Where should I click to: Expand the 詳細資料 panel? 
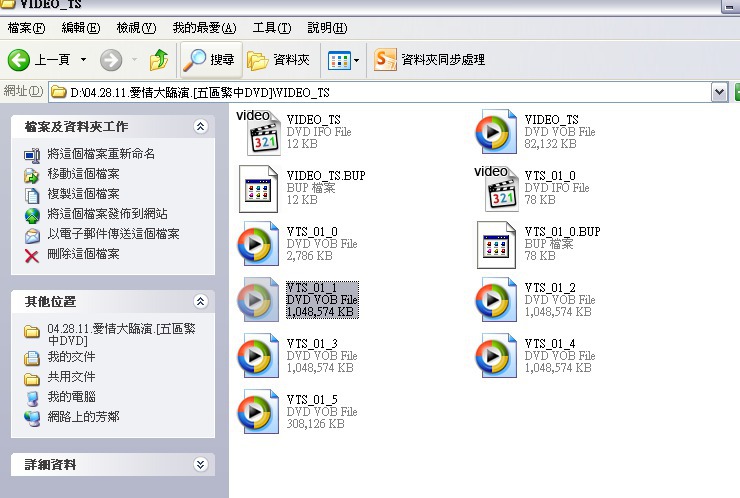point(201,464)
